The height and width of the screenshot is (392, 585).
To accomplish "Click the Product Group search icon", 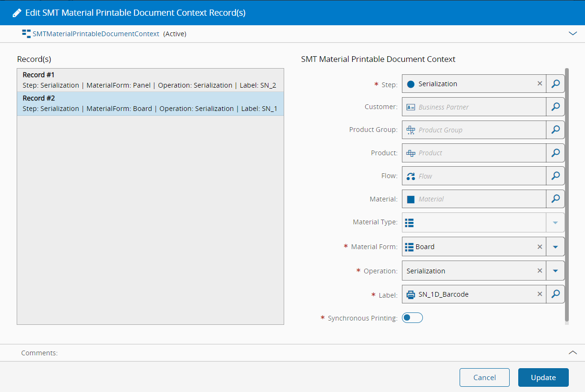I will 555,130.
